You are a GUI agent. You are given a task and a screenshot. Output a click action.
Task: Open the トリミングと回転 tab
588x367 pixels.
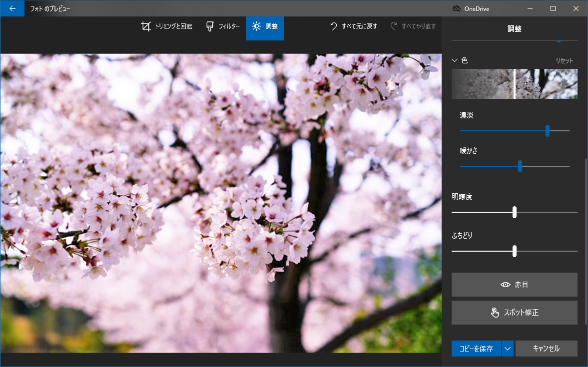166,26
